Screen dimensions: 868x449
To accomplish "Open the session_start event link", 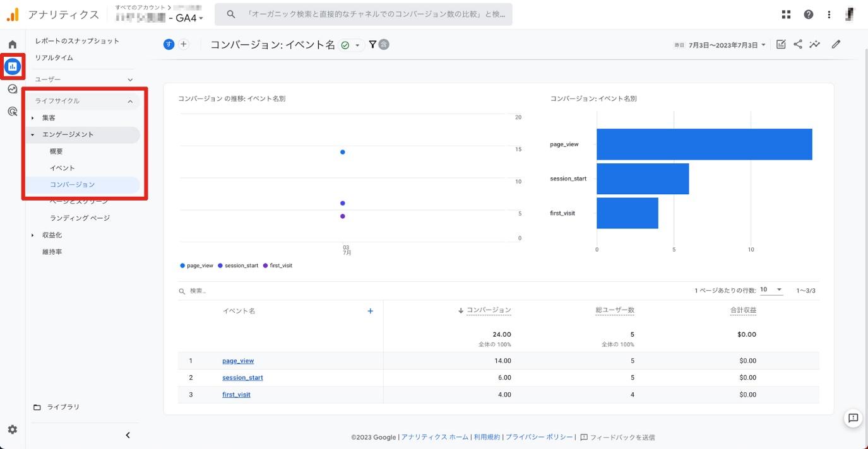I will click(242, 378).
